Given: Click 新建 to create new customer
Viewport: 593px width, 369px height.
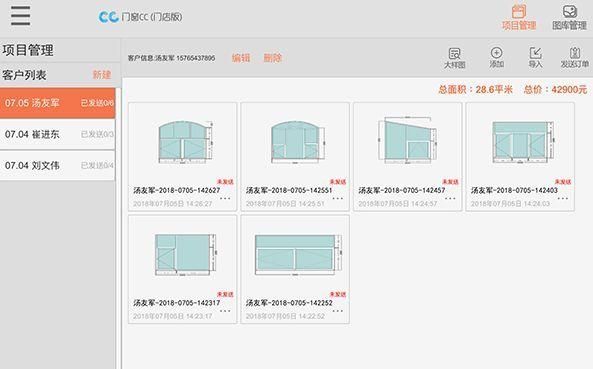Looking at the screenshot, I should pyautogui.click(x=102, y=74).
